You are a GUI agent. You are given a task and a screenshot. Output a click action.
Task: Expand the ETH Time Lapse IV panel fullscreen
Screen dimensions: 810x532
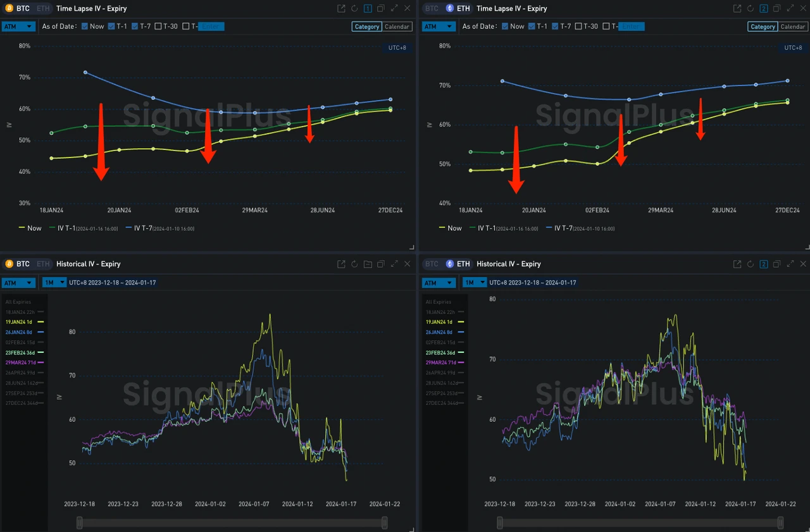789,8
